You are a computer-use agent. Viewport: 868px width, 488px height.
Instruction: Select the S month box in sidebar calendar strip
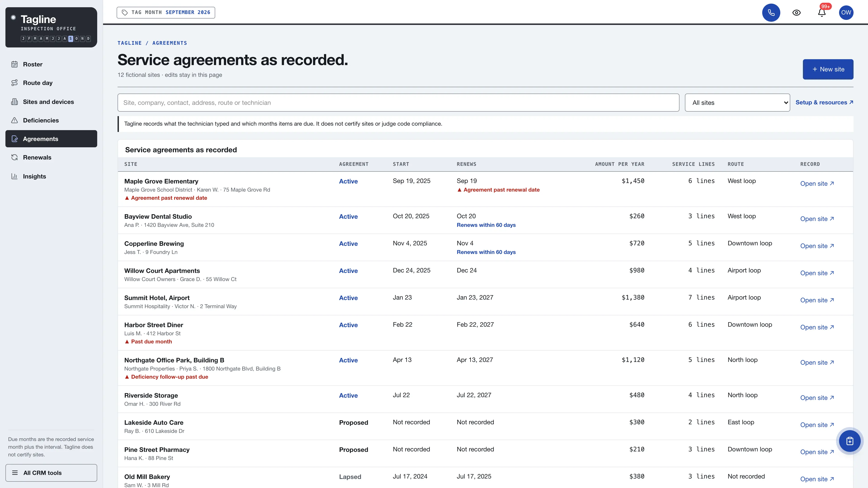pos(71,39)
